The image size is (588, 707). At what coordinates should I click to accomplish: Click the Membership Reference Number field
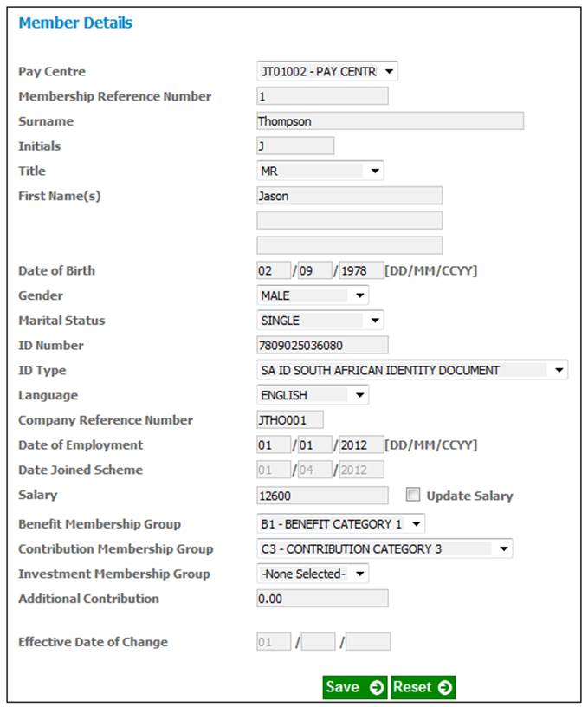(322, 96)
